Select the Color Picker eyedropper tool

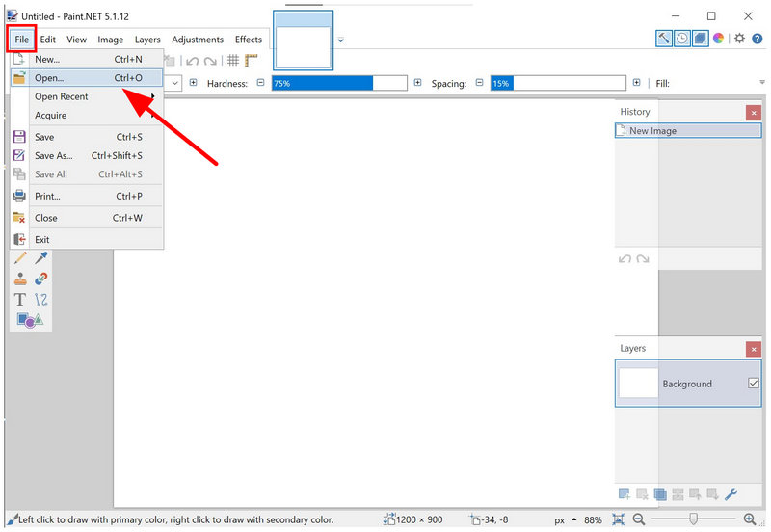coord(41,257)
